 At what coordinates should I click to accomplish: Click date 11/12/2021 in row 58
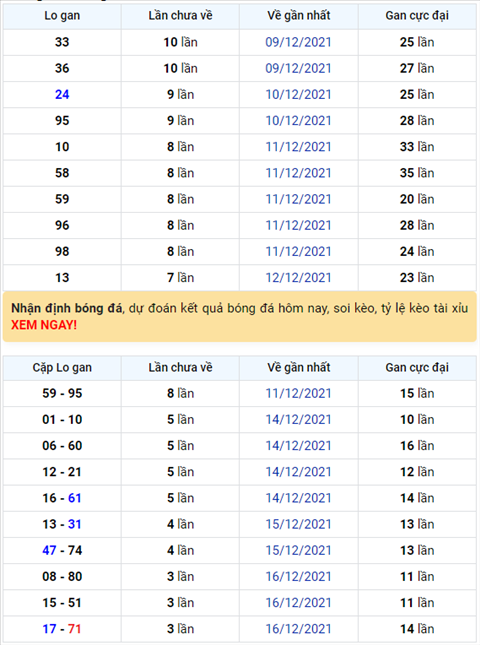(x=298, y=173)
